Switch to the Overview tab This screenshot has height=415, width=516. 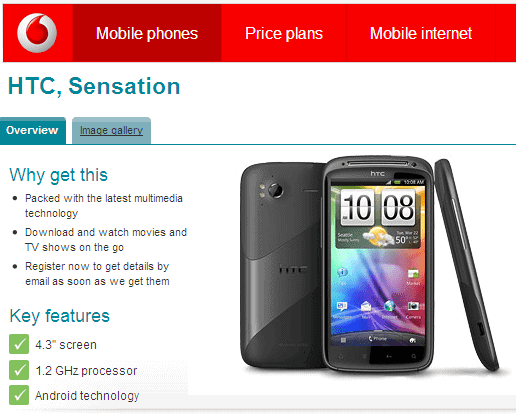32,130
